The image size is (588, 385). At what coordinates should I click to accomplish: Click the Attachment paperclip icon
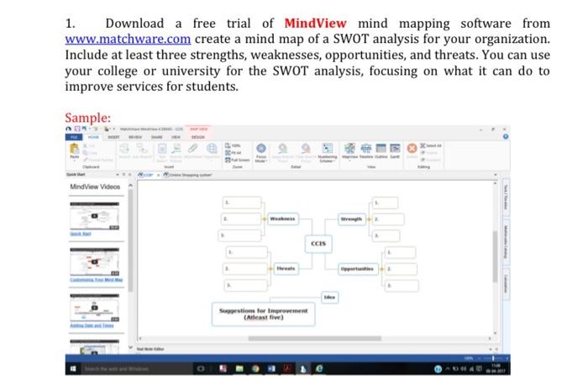coord(192,150)
